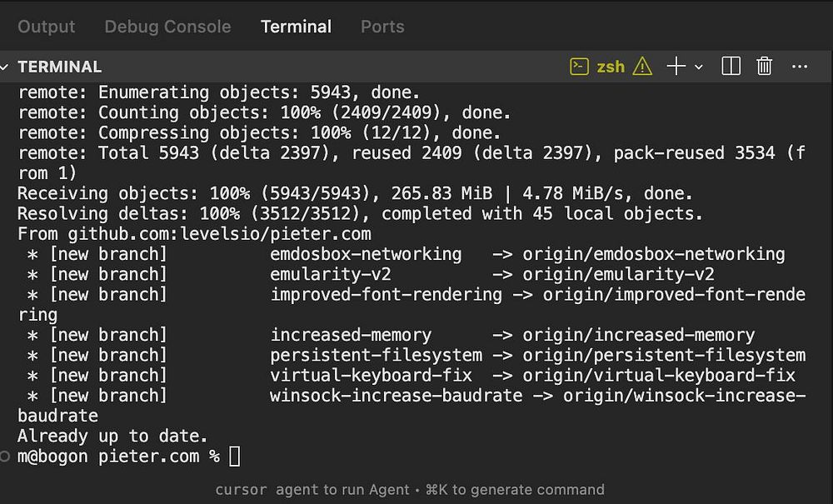The image size is (833, 504).
Task: Open the terminal more actions ellipsis
Action: (x=800, y=67)
